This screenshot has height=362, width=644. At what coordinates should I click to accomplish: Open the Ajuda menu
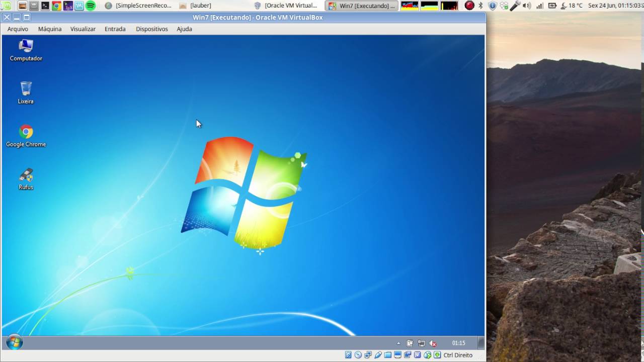pyautogui.click(x=184, y=29)
